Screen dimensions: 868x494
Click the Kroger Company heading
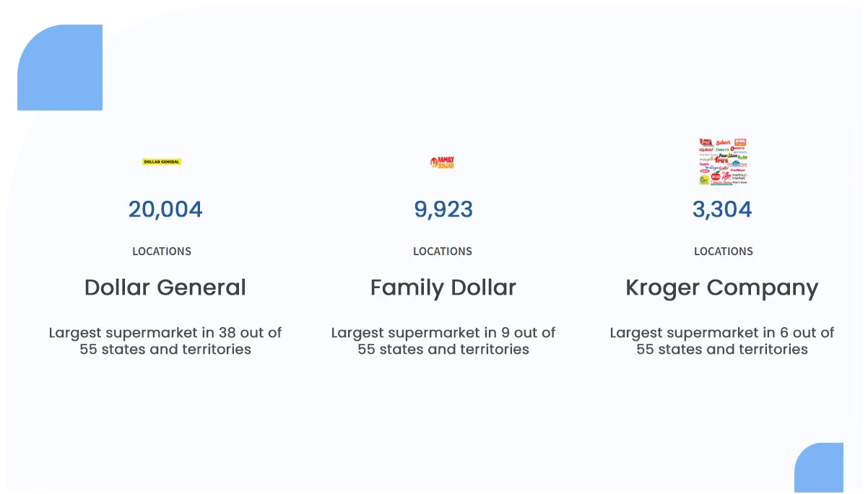(x=722, y=287)
